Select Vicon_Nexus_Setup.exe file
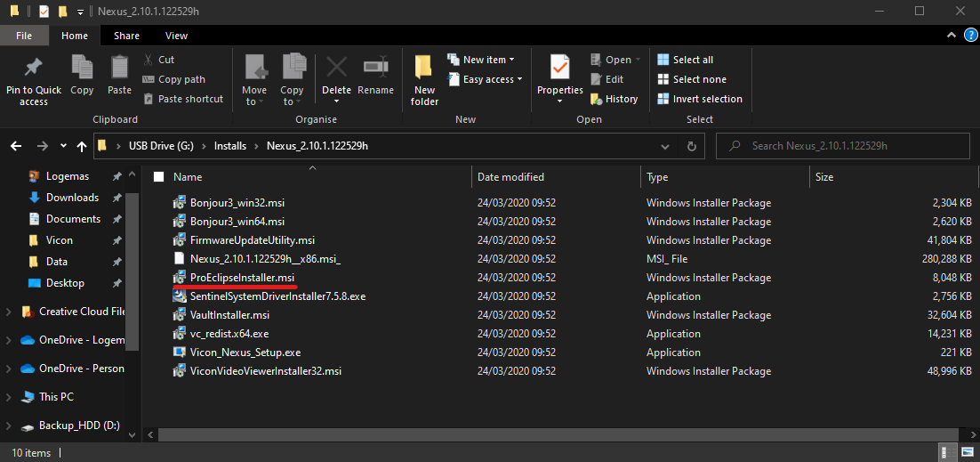Viewport: 980px width, 462px height. 245,352
